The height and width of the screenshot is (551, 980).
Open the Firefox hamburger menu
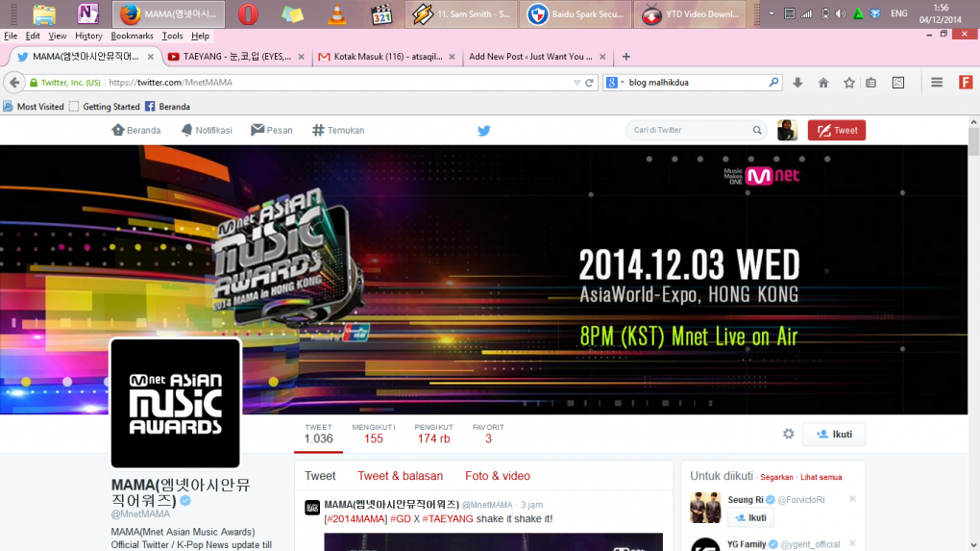coord(937,83)
